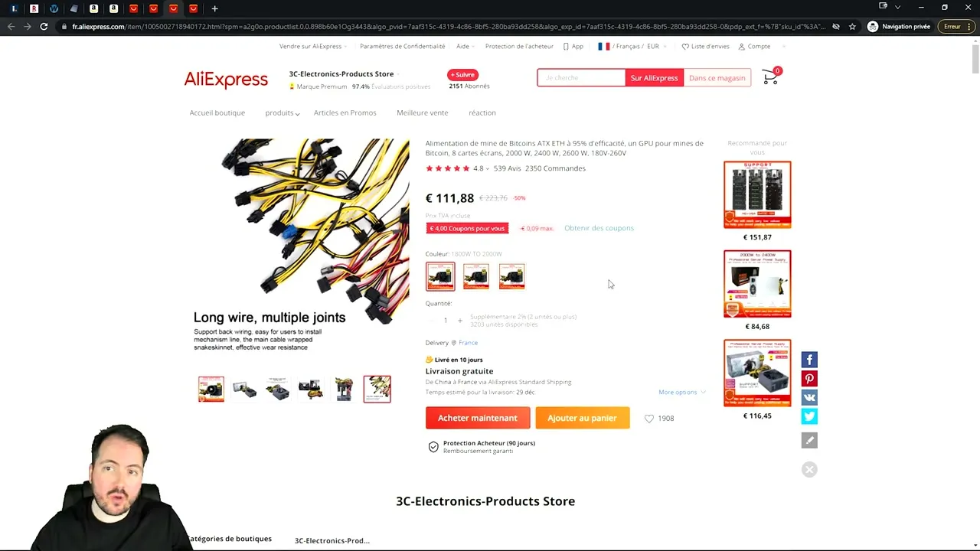The width and height of the screenshot is (980, 551).
Task: Increase quantity with the plus stepper
Action: click(x=460, y=321)
